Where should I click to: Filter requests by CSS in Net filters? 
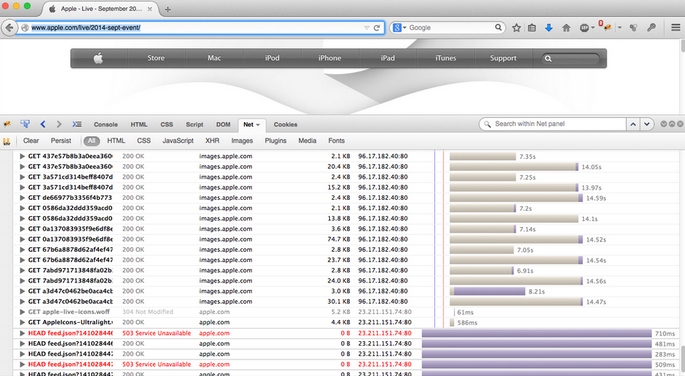point(144,141)
